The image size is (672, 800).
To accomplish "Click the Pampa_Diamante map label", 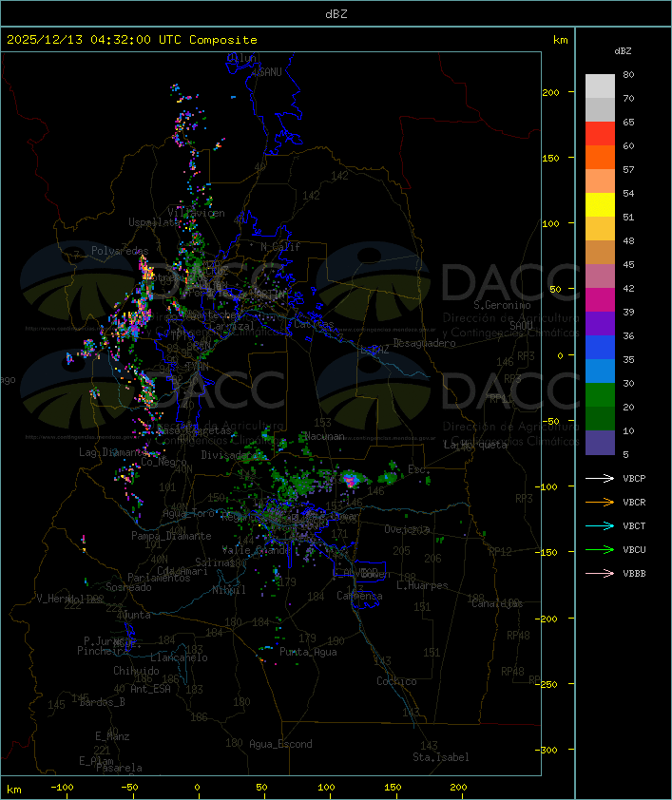I will pyautogui.click(x=171, y=536).
